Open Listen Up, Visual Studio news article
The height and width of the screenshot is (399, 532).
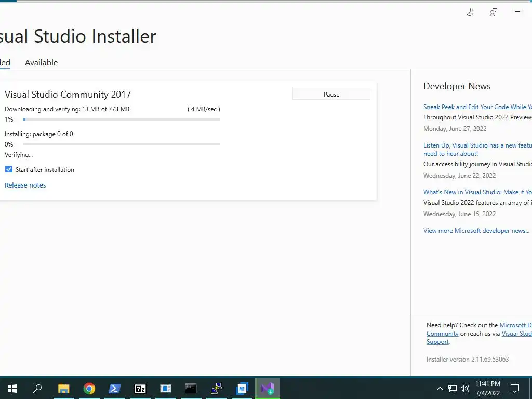(x=477, y=149)
